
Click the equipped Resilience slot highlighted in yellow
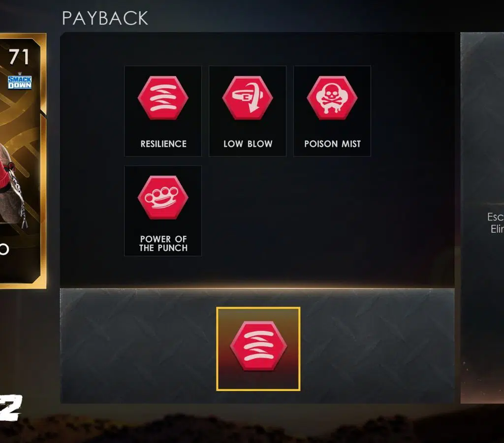click(x=258, y=349)
